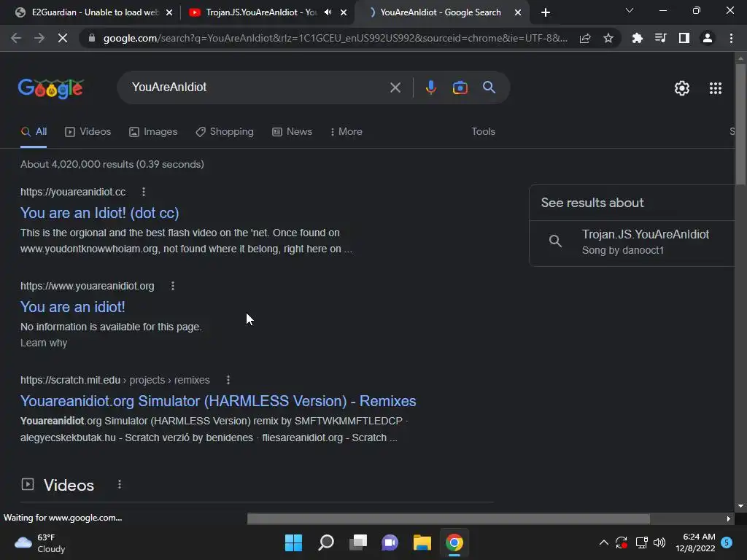
Task: Open clock and calendar 6:24 AM
Action: click(x=695, y=542)
